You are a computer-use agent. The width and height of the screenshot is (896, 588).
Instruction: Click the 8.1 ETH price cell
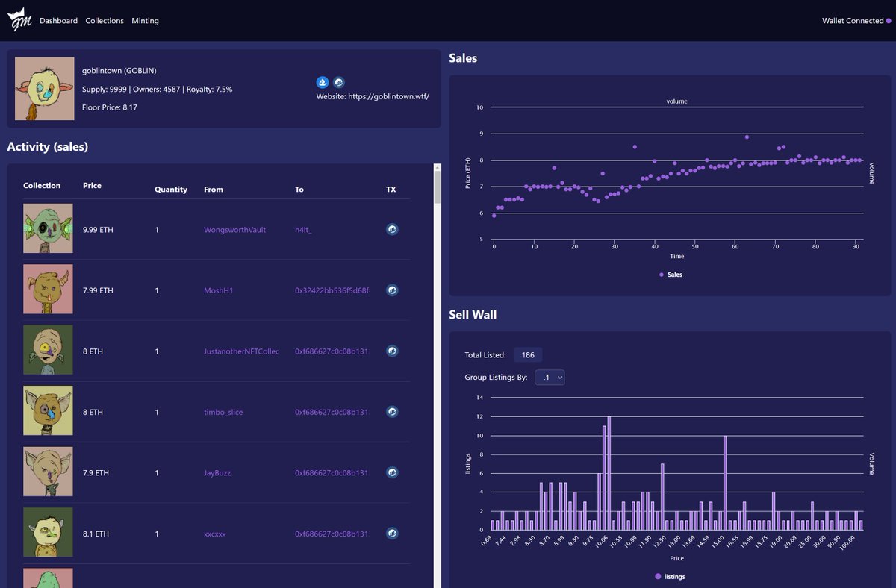click(96, 534)
